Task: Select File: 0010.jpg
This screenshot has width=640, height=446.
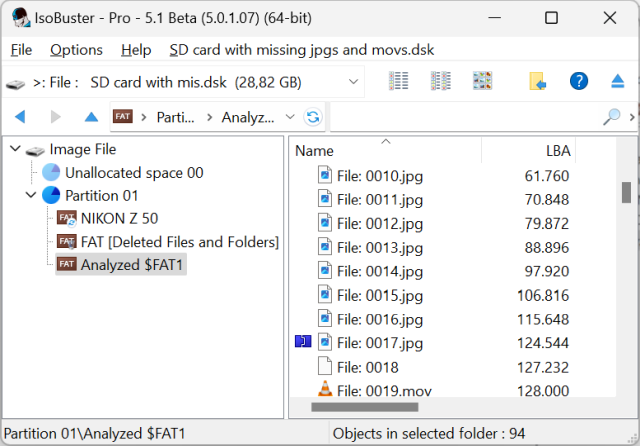Action: [x=380, y=176]
